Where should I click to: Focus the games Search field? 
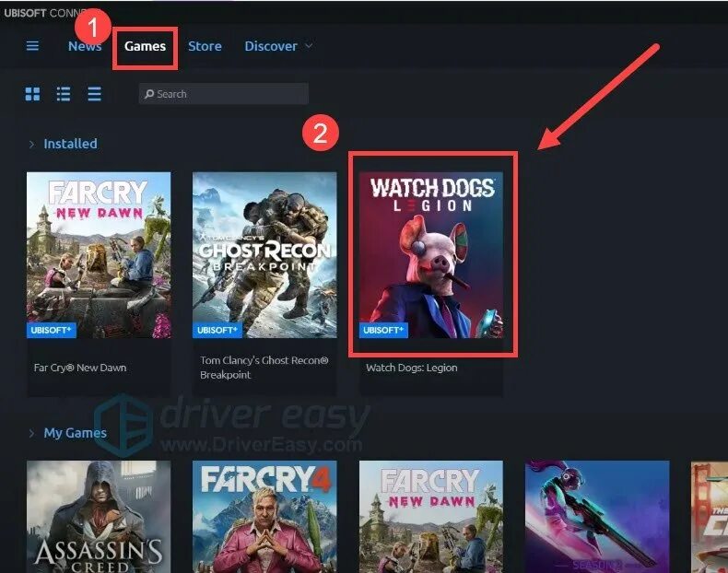[x=224, y=94]
